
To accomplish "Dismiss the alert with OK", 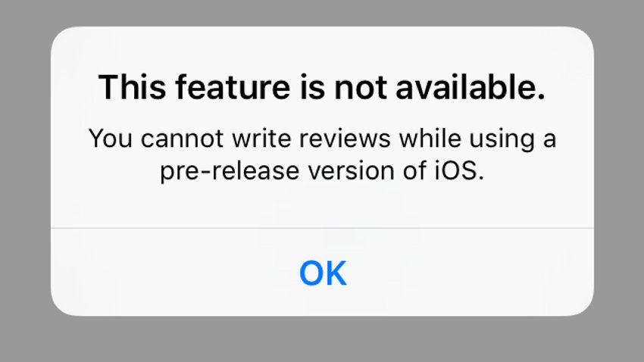I will click(x=323, y=273).
